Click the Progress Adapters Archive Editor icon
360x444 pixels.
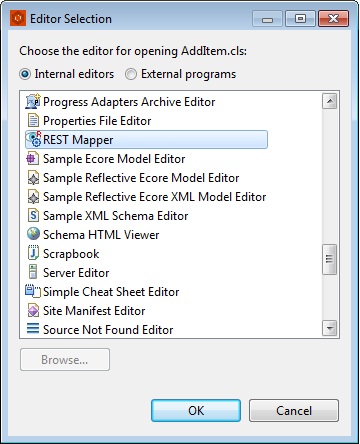point(33,101)
